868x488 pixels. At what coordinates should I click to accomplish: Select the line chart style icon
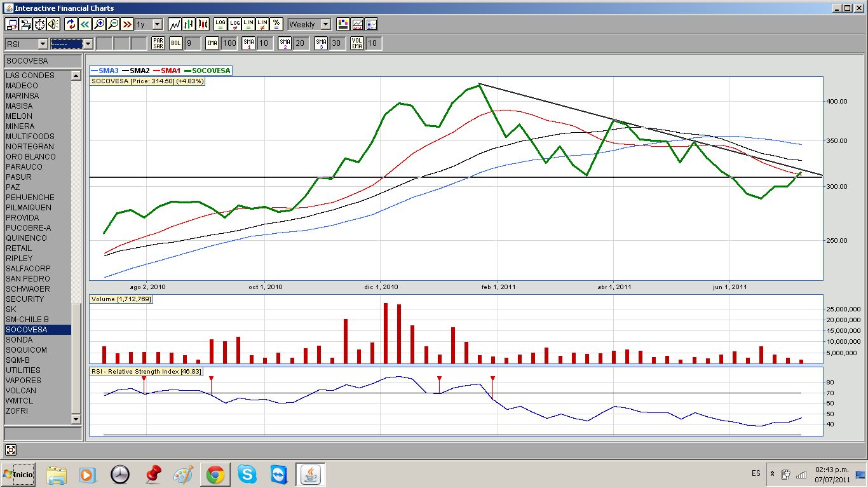175,24
